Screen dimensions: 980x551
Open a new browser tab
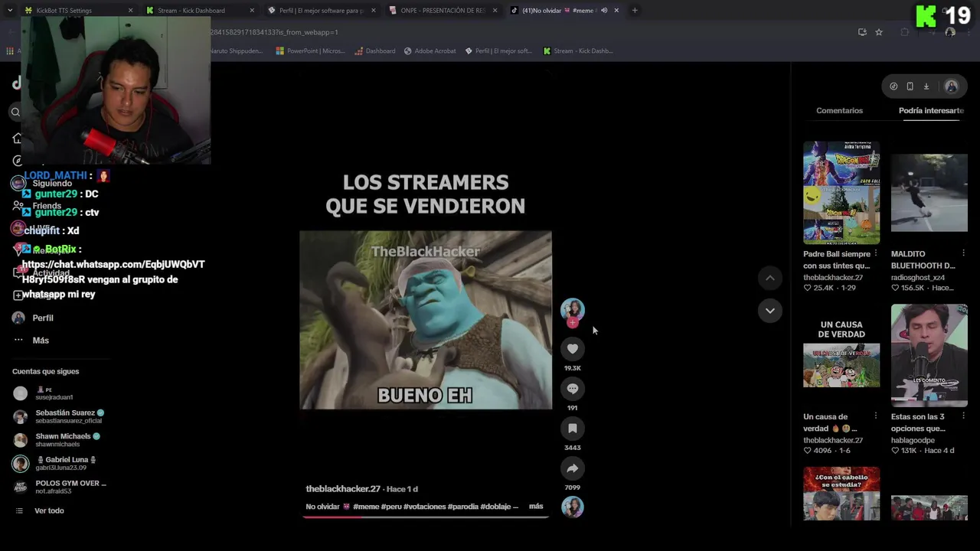click(x=635, y=11)
